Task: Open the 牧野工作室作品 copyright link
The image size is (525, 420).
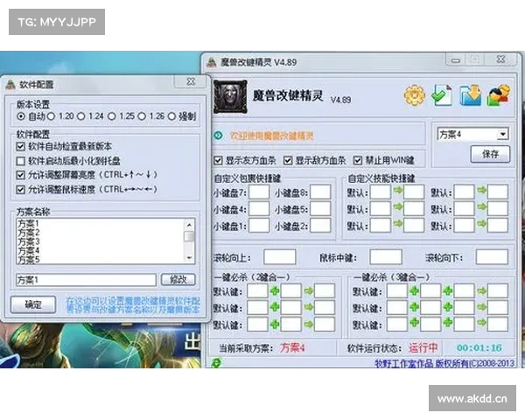Action: [x=444, y=363]
